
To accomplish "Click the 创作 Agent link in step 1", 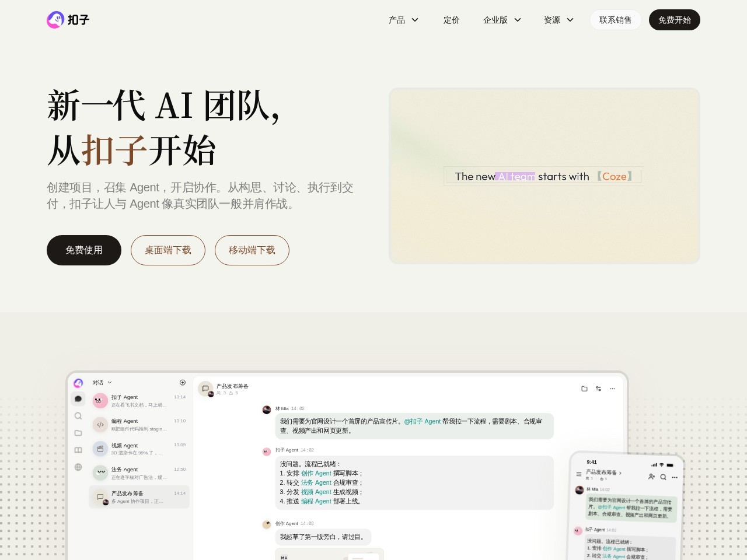I will pyautogui.click(x=316, y=473).
